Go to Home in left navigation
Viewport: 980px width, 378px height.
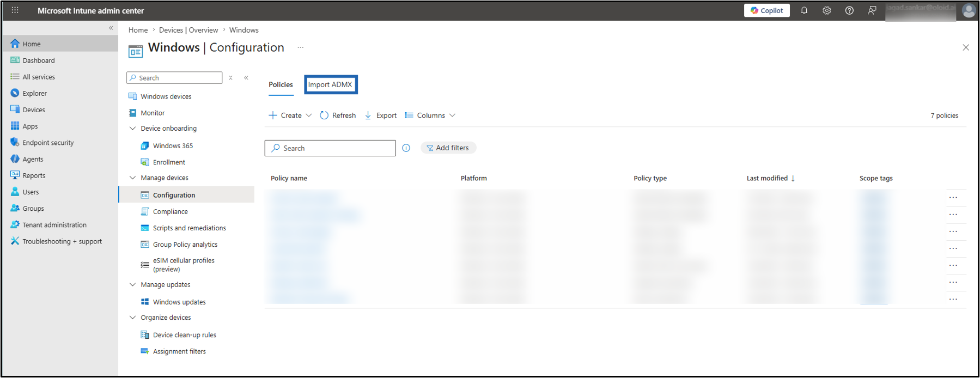click(60, 44)
